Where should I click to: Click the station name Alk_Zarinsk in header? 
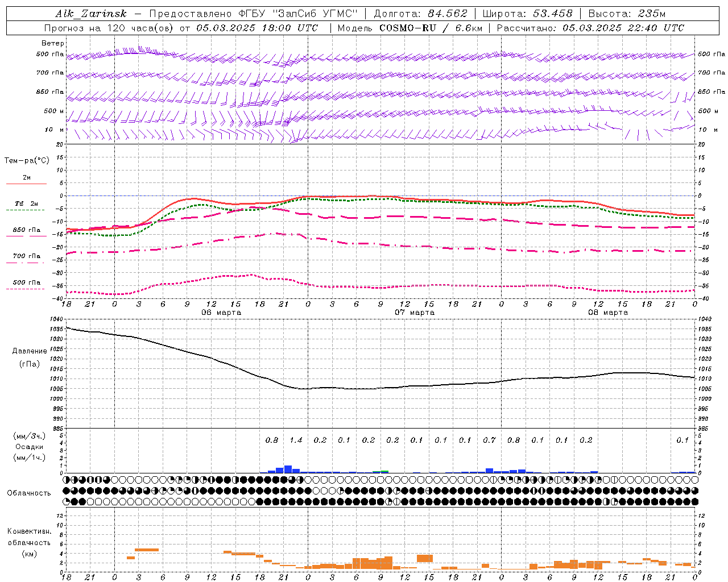(x=91, y=14)
